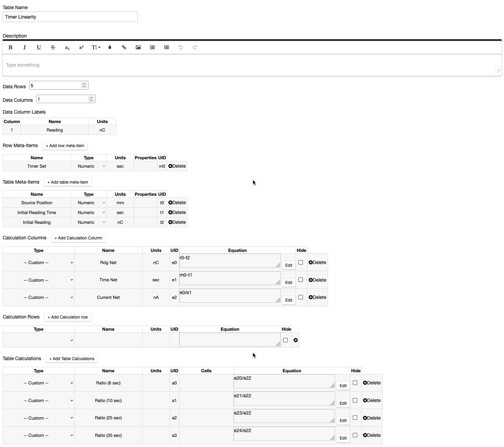Viewport: 504px width, 447px height.
Task: Toggle bold formatting in description editor
Action: 10,47
